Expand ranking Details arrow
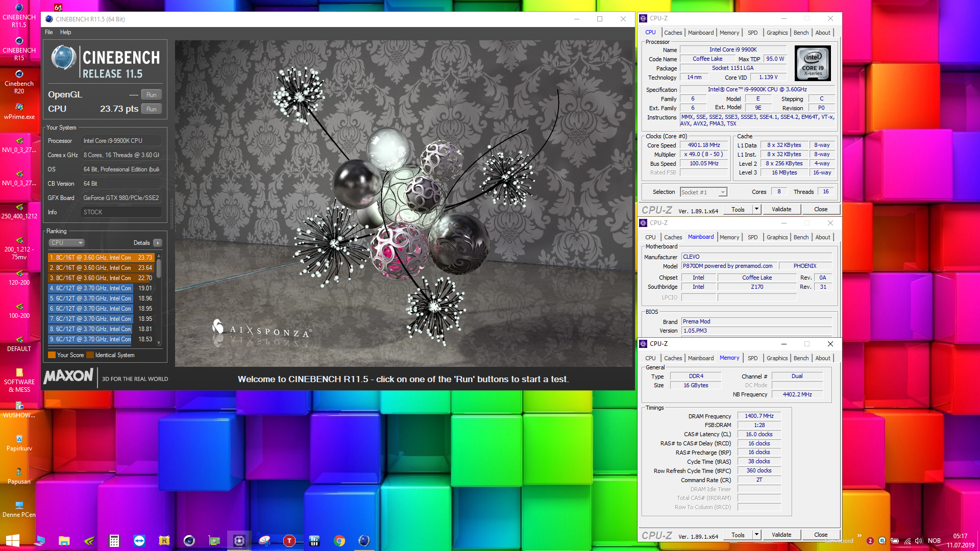980x551 pixels. point(158,243)
